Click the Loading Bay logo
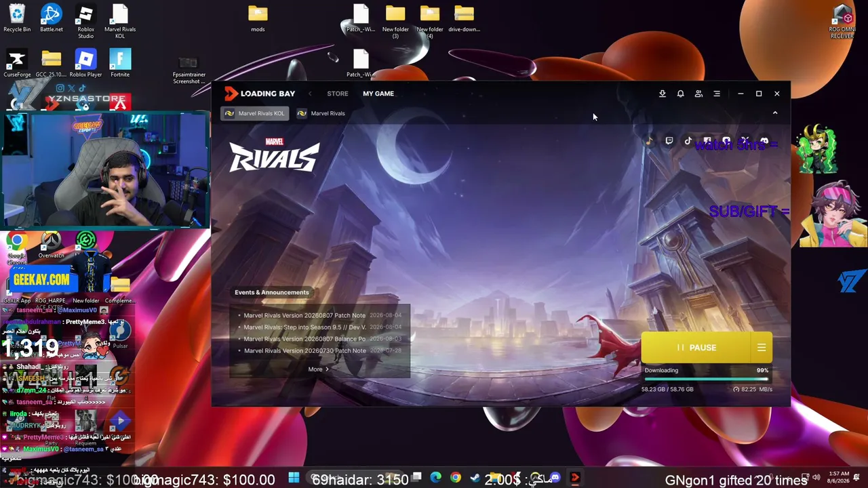The image size is (868, 488). tap(260, 94)
